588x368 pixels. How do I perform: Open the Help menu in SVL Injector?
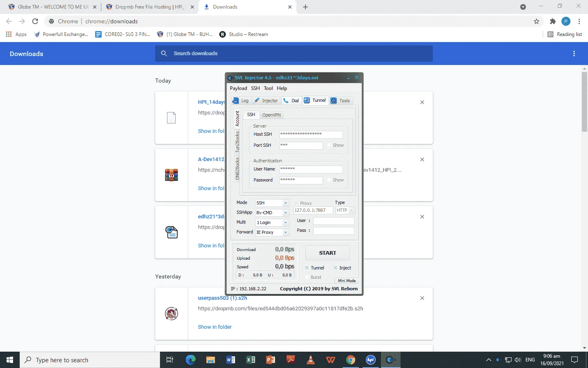[282, 88]
